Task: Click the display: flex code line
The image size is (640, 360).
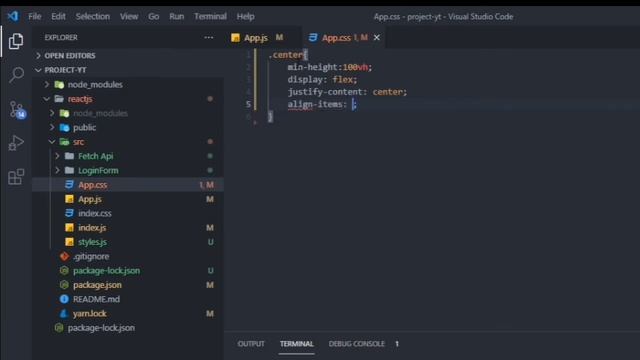Action: [322, 79]
